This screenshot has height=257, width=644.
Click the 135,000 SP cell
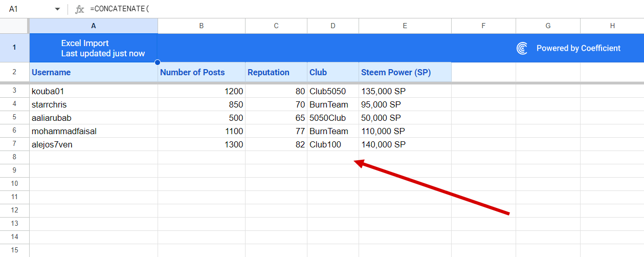tap(405, 91)
